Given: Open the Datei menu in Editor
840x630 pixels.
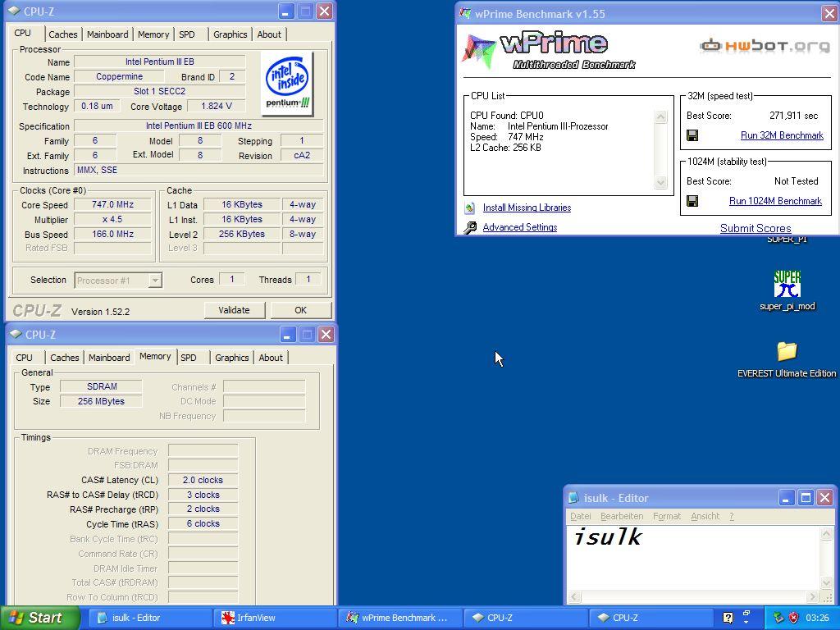Looking at the screenshot, I should click(x=581, y=517).
